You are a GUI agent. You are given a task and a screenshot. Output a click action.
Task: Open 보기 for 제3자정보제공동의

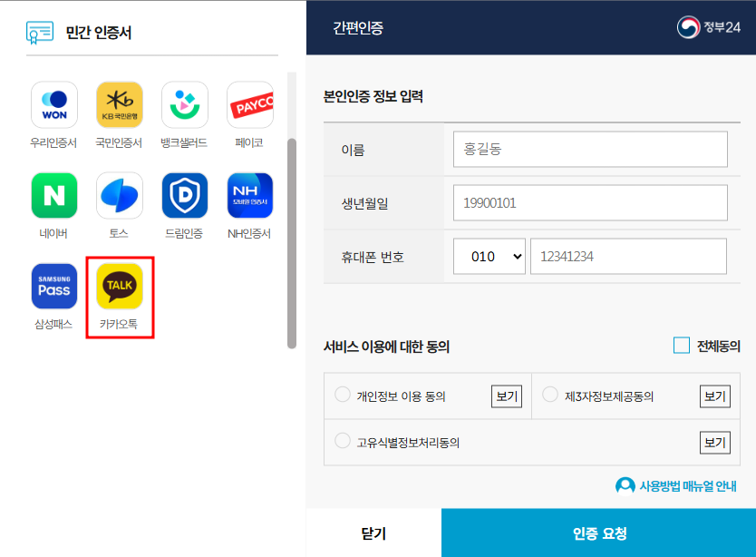(714, 396)
